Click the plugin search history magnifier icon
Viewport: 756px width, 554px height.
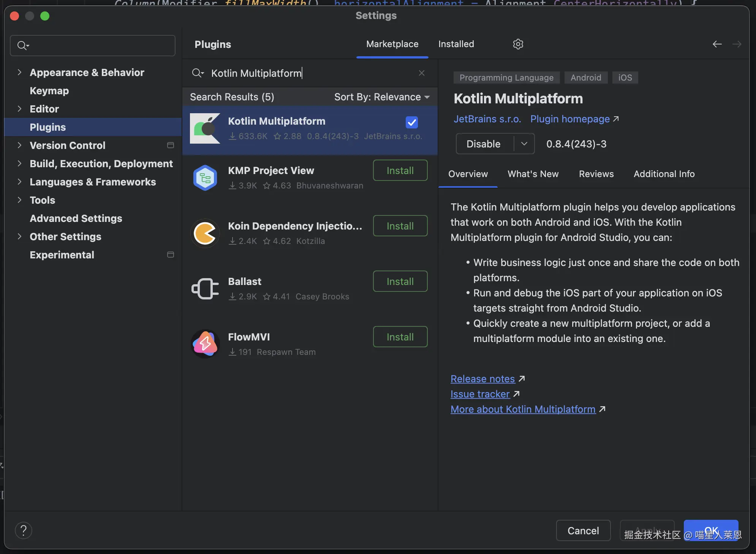pyautogui.click(x=198, y=73)
